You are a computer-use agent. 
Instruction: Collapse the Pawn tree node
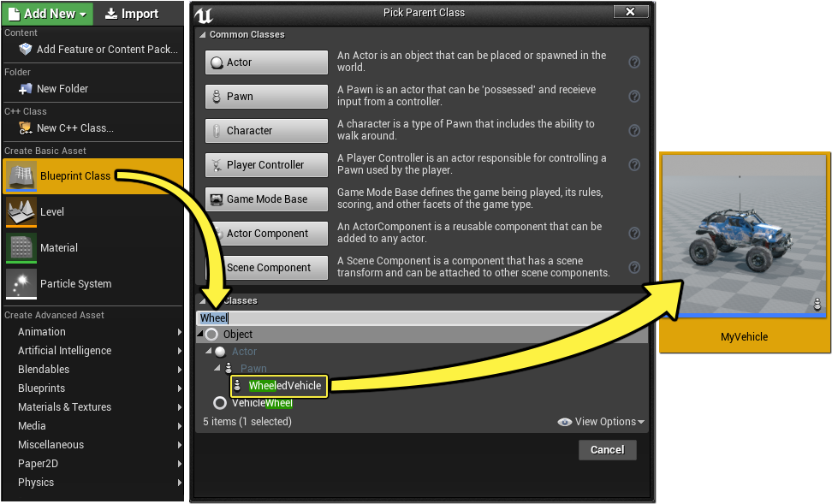(x=217, y=368)
